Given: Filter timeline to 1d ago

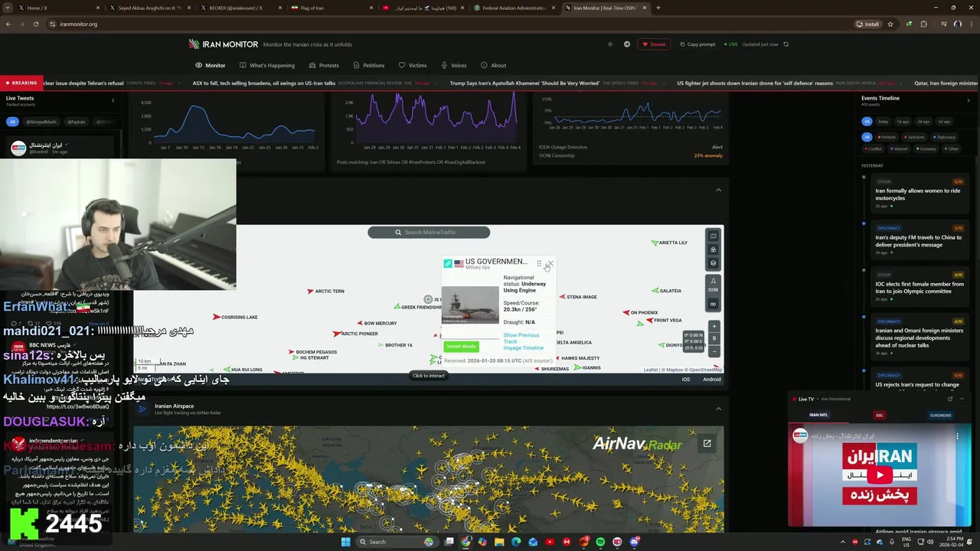Looking at the screenshot, I should click(903, 122).
